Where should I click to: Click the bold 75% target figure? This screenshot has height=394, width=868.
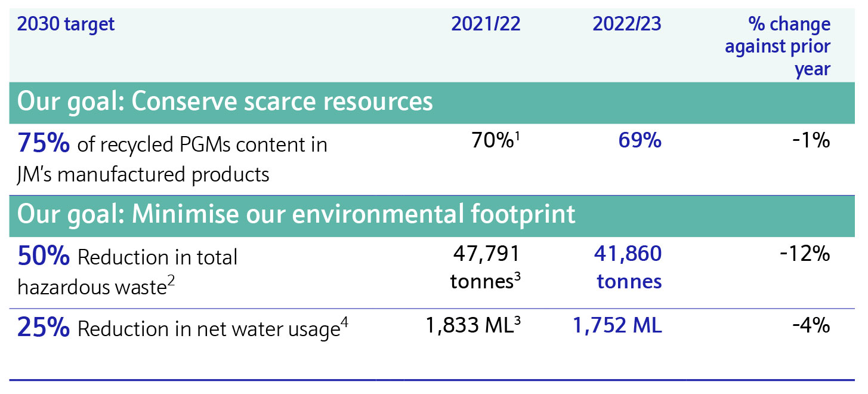point(44,144)
